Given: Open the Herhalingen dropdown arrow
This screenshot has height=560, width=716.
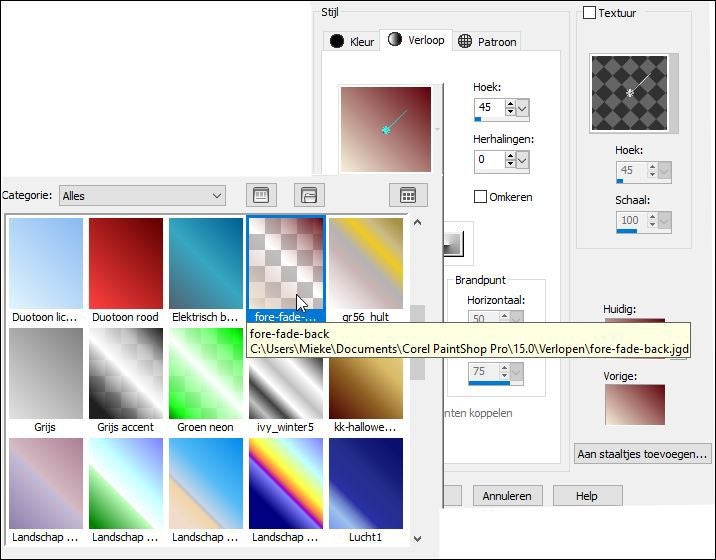Looking at the screenshot, I should [x=523, y=160].
